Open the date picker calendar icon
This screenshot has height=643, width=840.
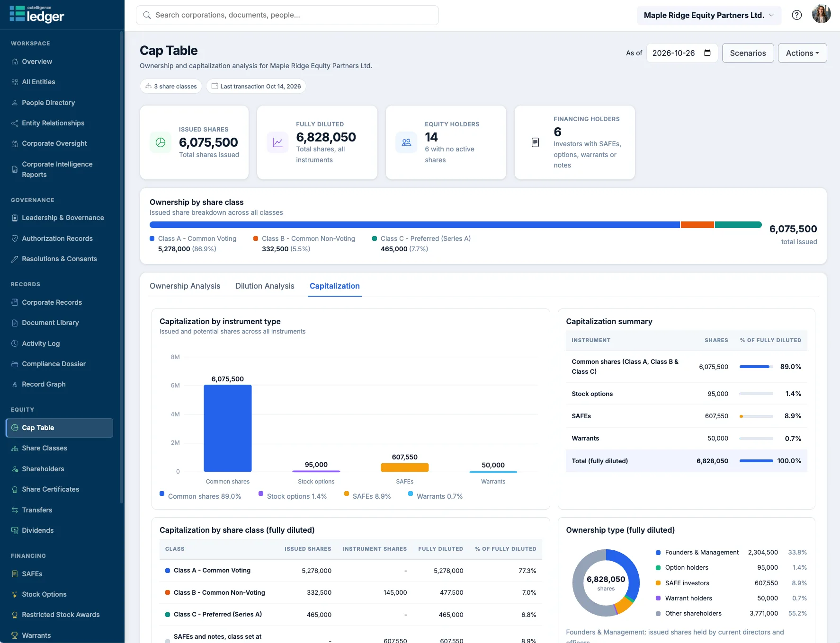(707, 53)
